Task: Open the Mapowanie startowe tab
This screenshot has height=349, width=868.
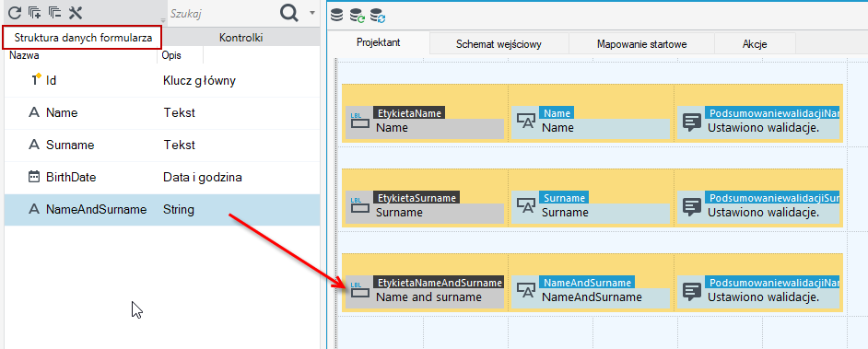Action: point(642,44)
